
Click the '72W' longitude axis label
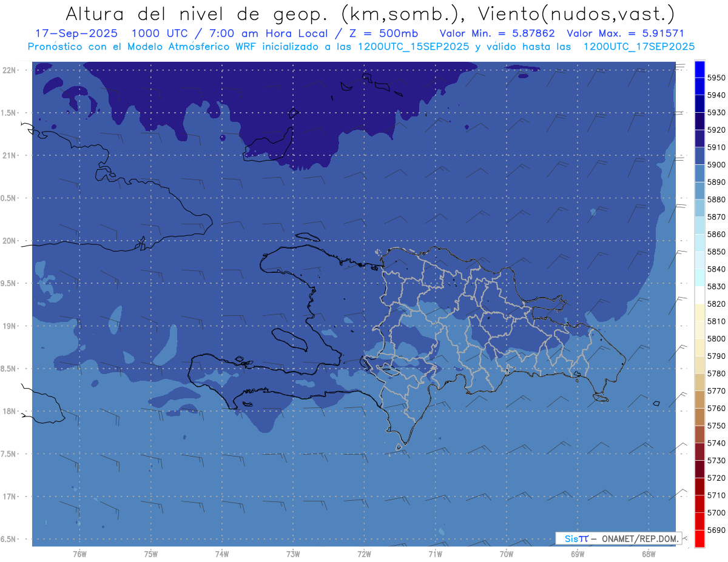click(364, 554)
